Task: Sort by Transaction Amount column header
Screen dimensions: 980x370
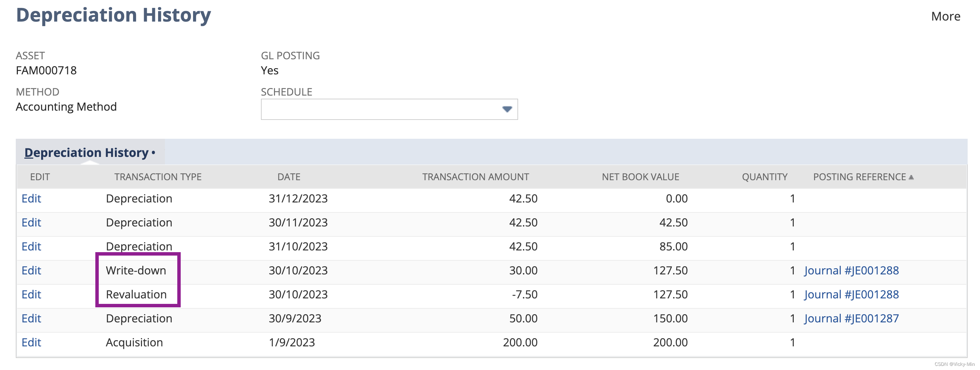Action: coord(475,177)
